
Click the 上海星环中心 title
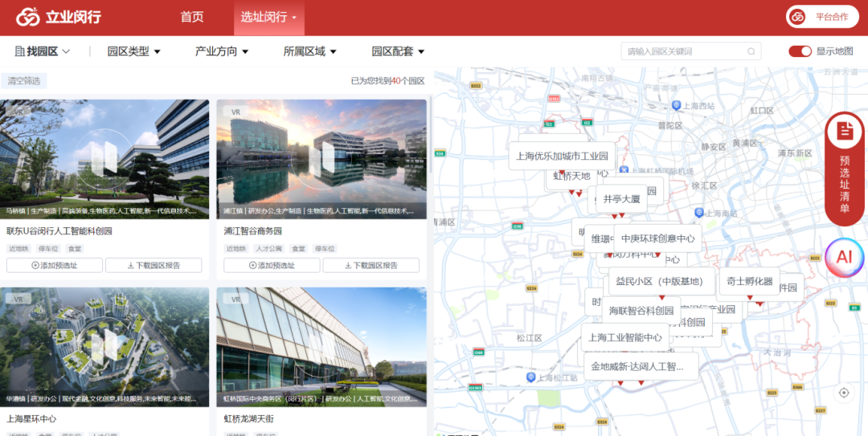pos(31,419)
